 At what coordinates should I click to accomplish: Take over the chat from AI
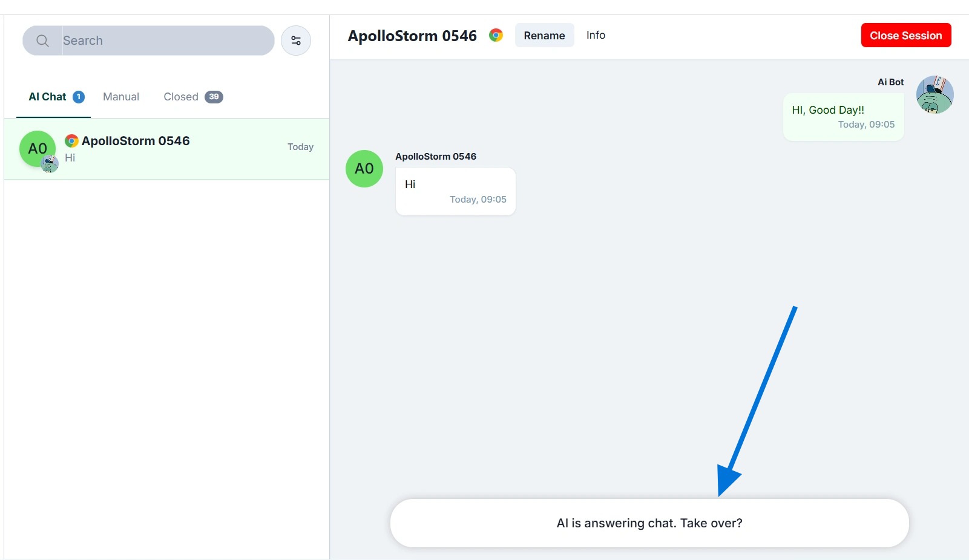(x=649, y=523)
